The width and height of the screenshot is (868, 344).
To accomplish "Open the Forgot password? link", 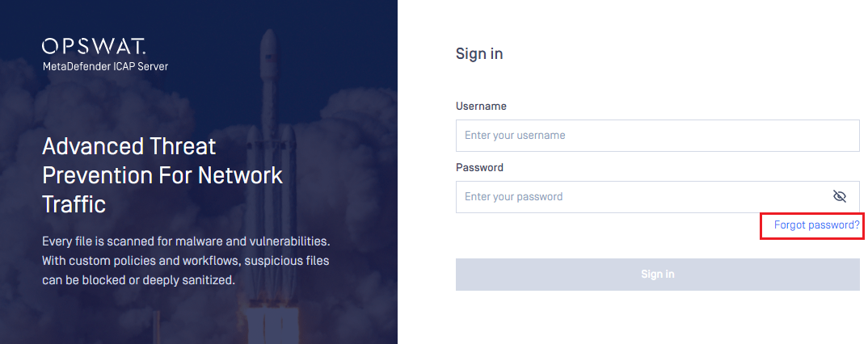I will 816,225.
